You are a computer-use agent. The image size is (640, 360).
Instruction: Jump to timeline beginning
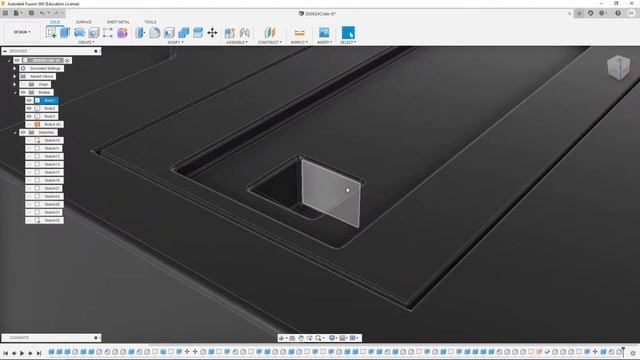point(5,353)
